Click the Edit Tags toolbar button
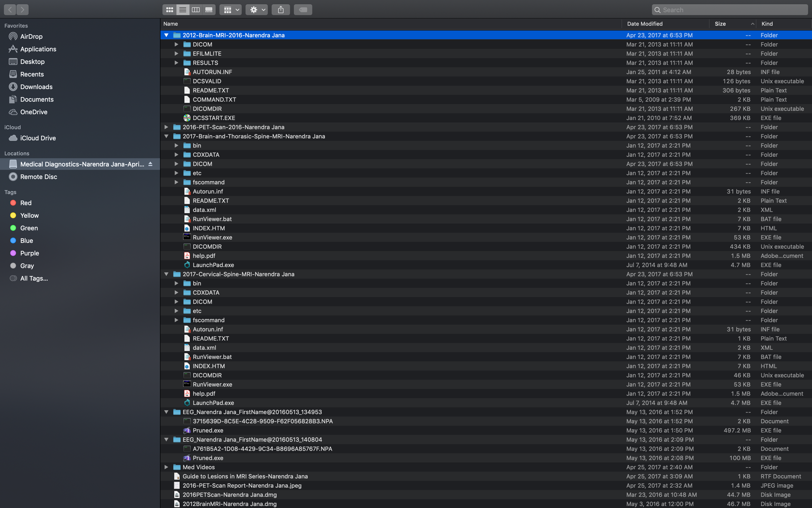 pyautogui.click(x=303, y=10)
